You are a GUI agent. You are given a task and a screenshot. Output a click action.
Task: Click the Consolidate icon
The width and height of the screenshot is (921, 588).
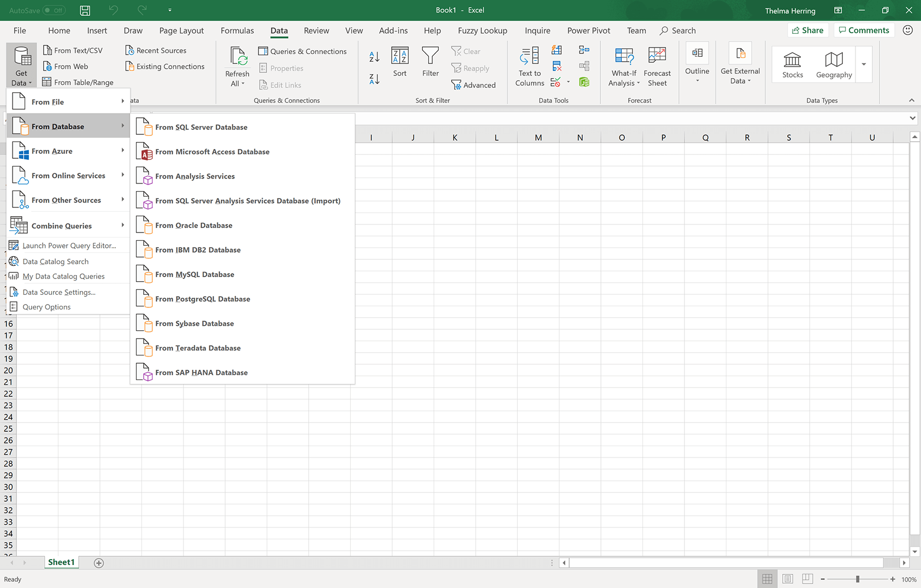coord(584,50)
